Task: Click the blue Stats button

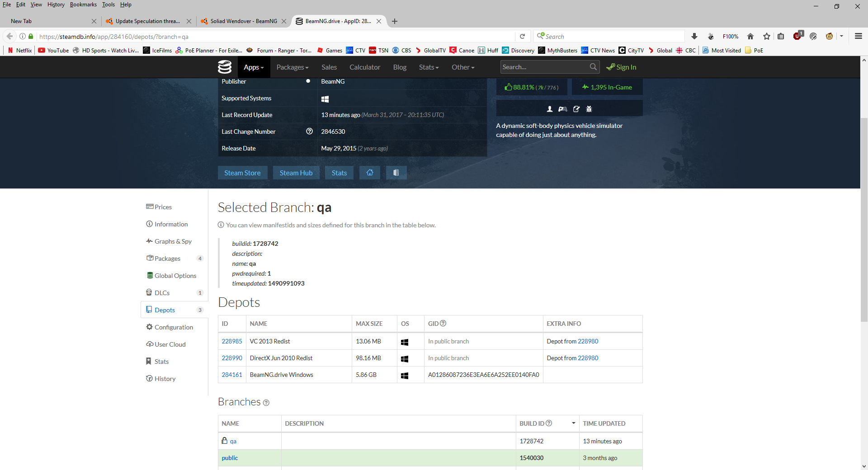Action: tap(339, 173)
